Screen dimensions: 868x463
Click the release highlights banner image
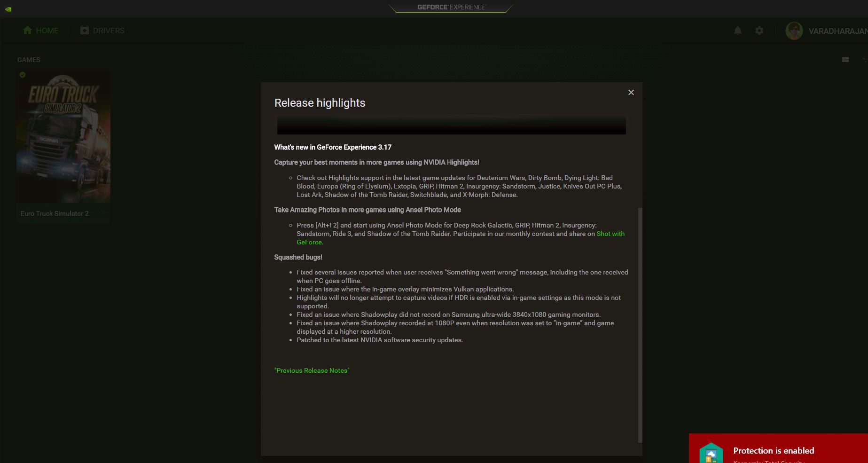451,125
